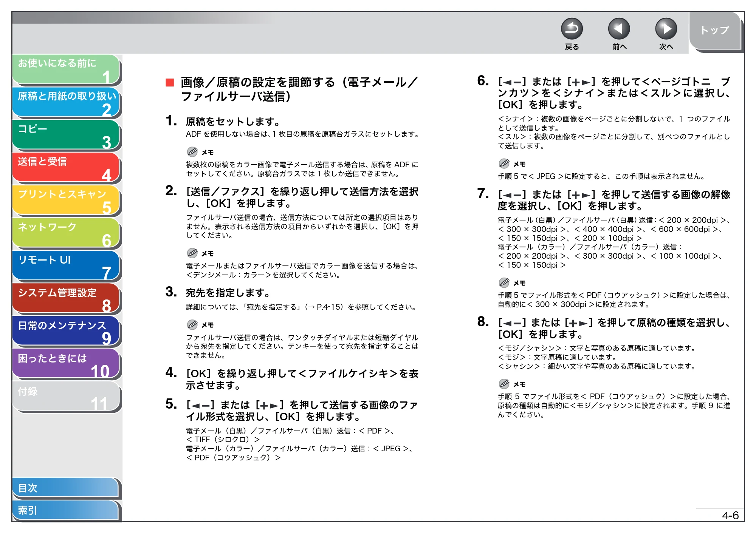Click step 4 text ＜ファイルケイシキ＞
The height and width of the screenshot is (534, 756).
[348, 374]
